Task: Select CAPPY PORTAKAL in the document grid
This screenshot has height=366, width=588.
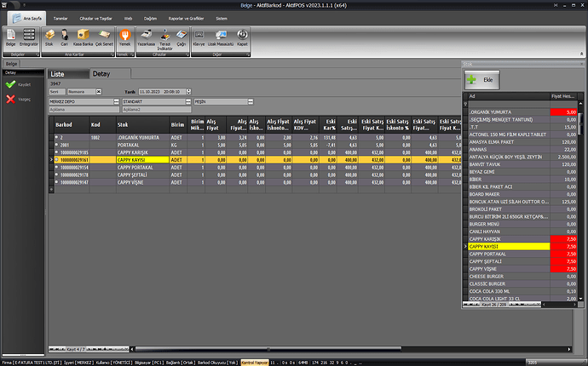Action: [x=142, y=167]
